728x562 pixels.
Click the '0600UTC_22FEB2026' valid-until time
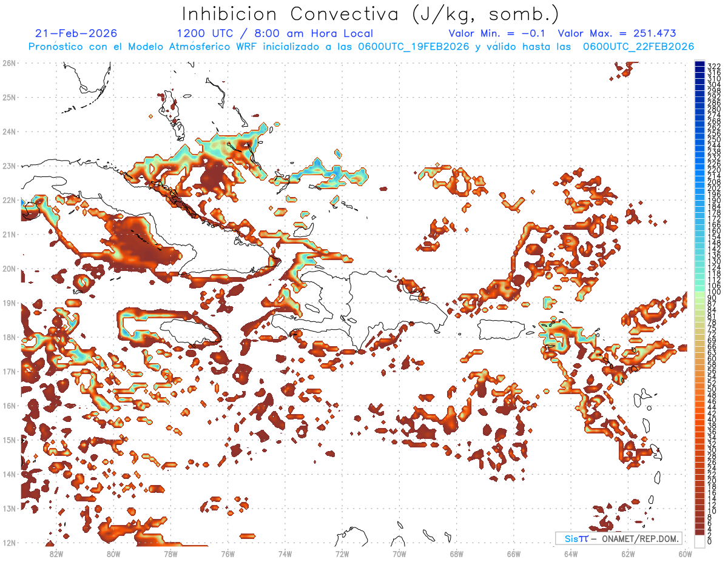tap(638, 47)
